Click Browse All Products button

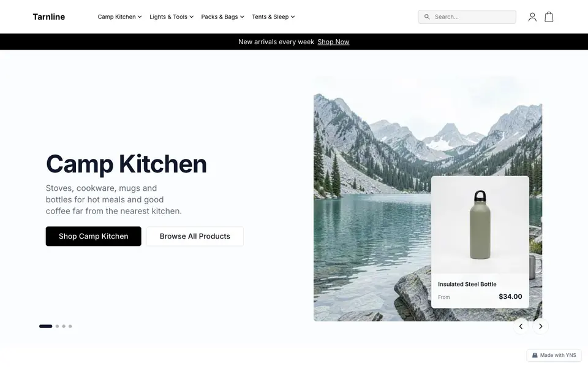(x=195, y=236)
